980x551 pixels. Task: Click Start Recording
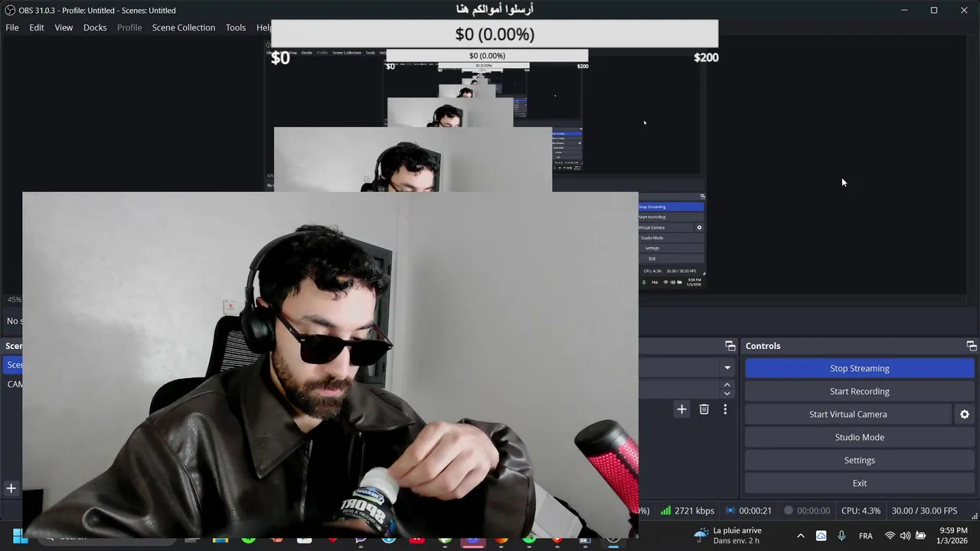tap(859, 391)
